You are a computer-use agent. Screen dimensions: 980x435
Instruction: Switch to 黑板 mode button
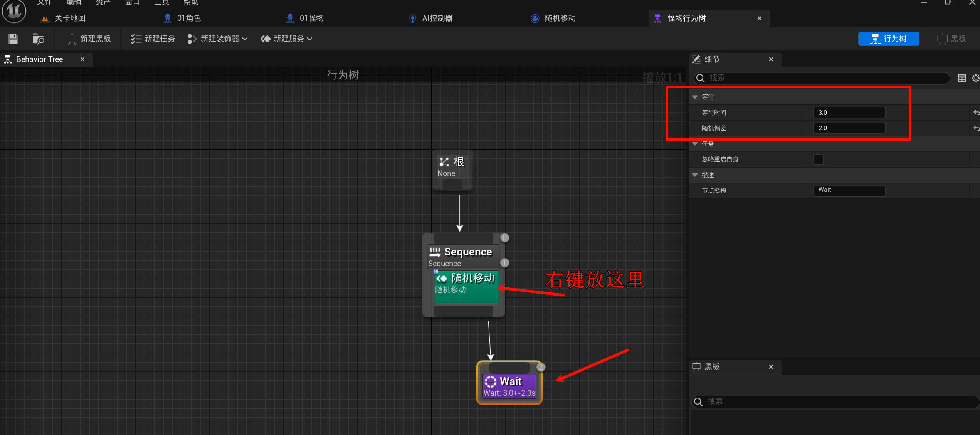[951, 39]
